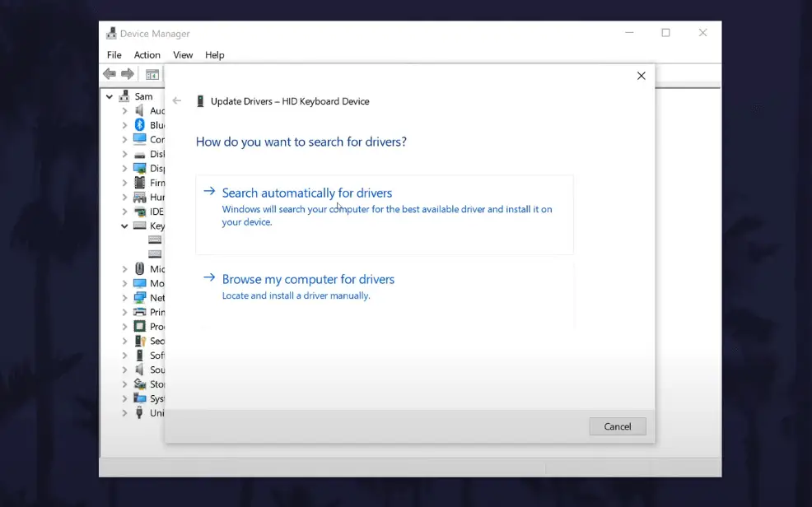Expand the Universal Serial Bus node chevron
Screen dimensions: 812x507
pos(124,413)
